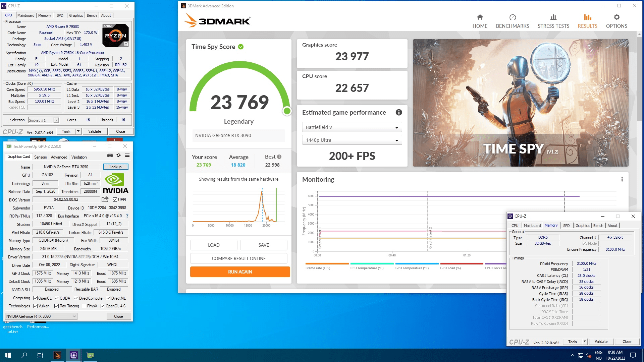This screenshot has width=644, height=362.
Task: Open Task View on taskbar
Action: [40, 355]
